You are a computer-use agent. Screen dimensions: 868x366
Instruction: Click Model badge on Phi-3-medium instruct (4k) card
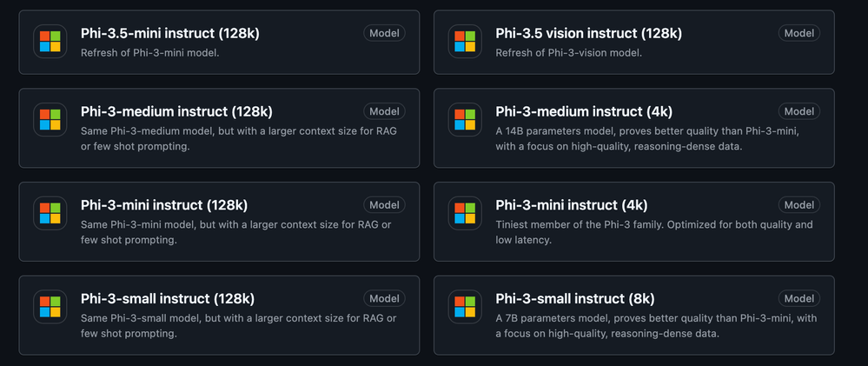click(x=799, y=111)
